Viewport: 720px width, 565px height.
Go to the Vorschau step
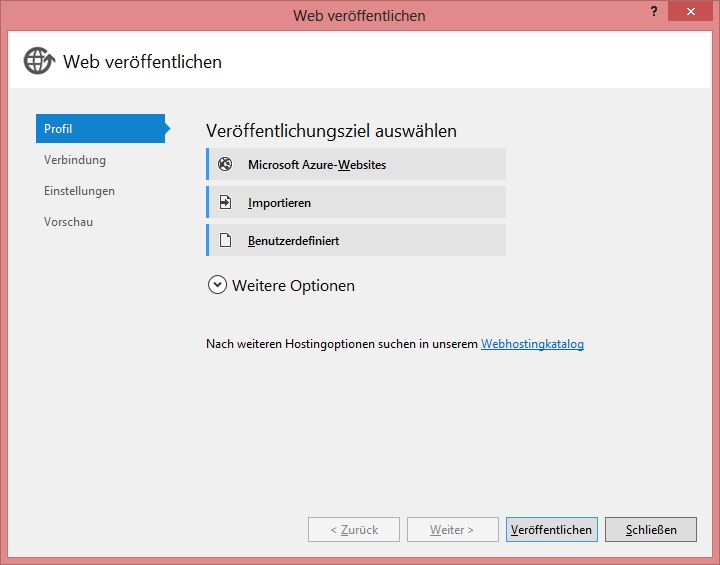tap(68, 222)
